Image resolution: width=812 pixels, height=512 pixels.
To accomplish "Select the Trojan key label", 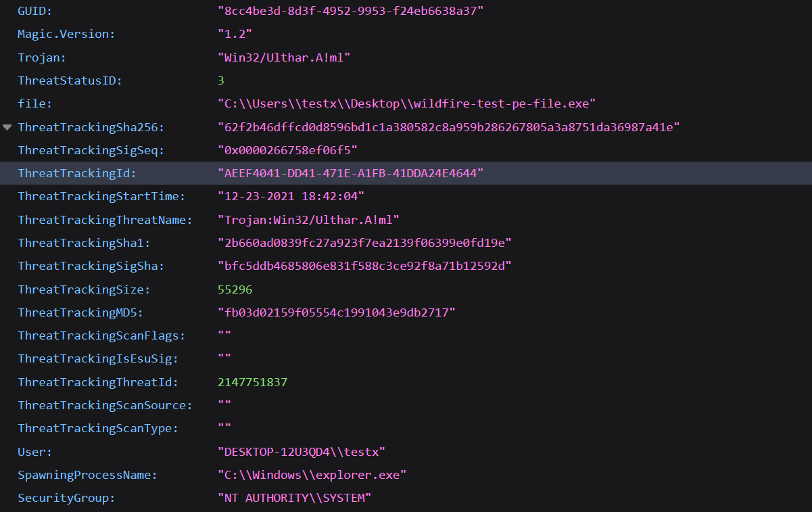I will (42, 57).
